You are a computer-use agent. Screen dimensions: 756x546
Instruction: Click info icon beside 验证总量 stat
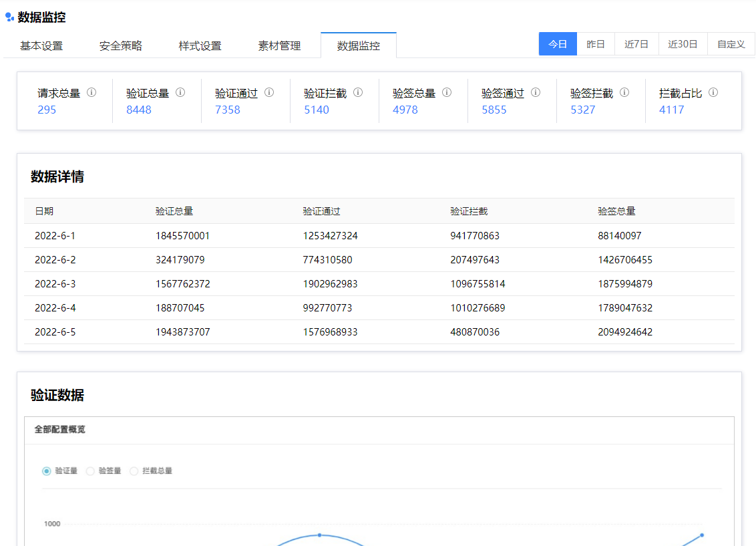coord(180,93)
